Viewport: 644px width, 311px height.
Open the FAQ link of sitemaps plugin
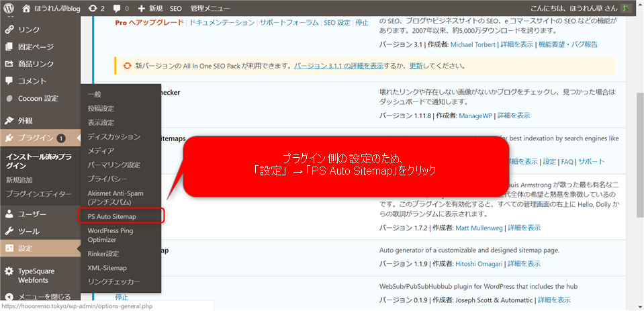pyautogui.click(x=567, y=162)
